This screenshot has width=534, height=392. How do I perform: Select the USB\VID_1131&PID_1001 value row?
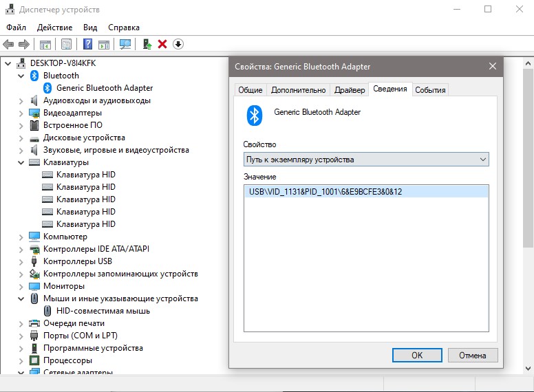pos(366,192)
